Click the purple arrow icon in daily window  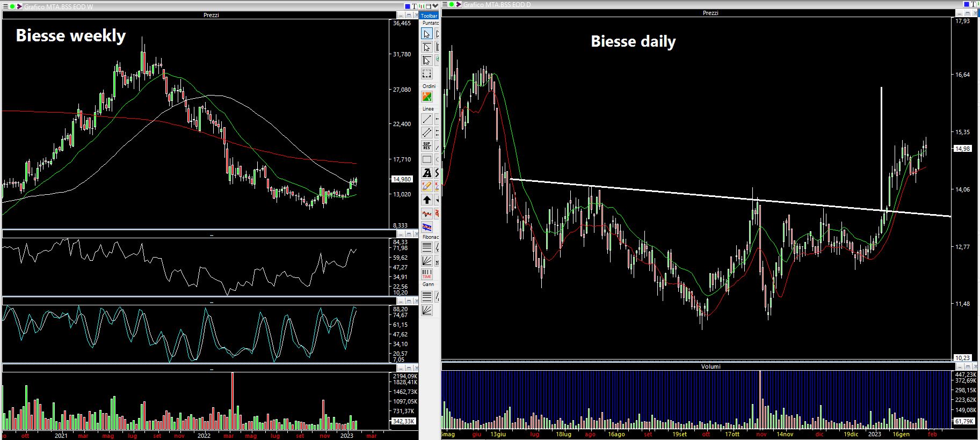tap(458, 4)
